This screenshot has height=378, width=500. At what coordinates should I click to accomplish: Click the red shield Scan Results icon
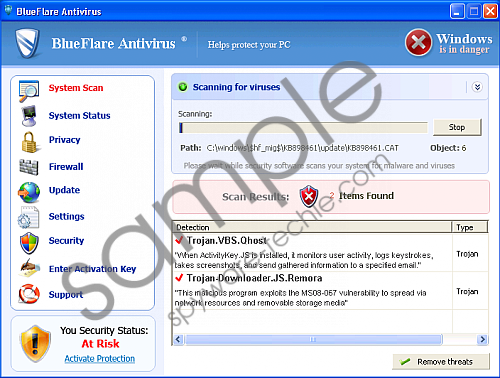pyautogui.click(x=309, y=196)
